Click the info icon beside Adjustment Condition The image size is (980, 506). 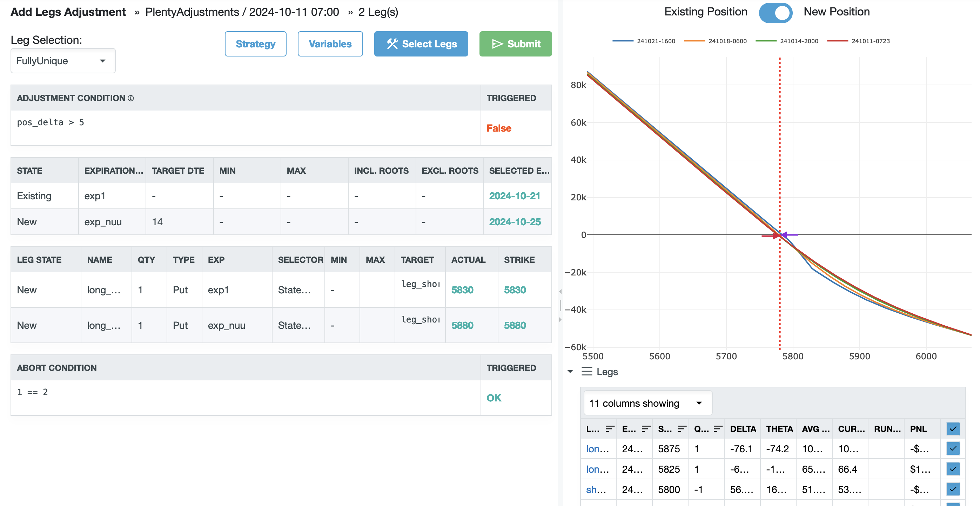[x=130, y=98]
